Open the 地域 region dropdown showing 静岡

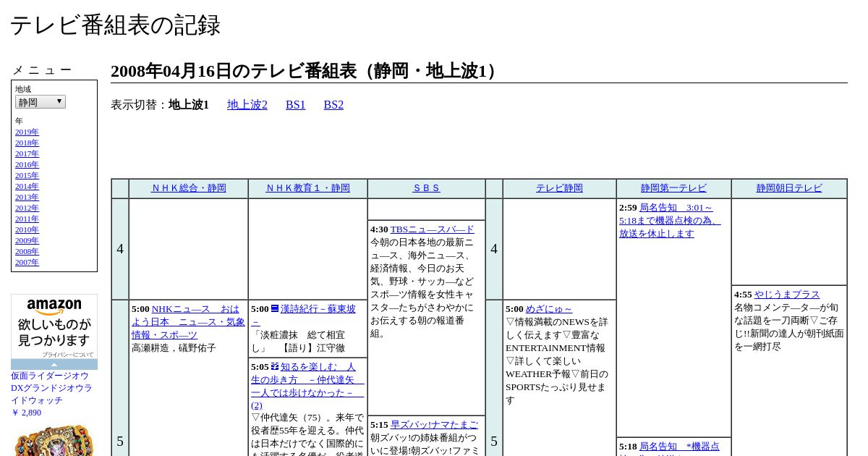click(x=41, y=102)
